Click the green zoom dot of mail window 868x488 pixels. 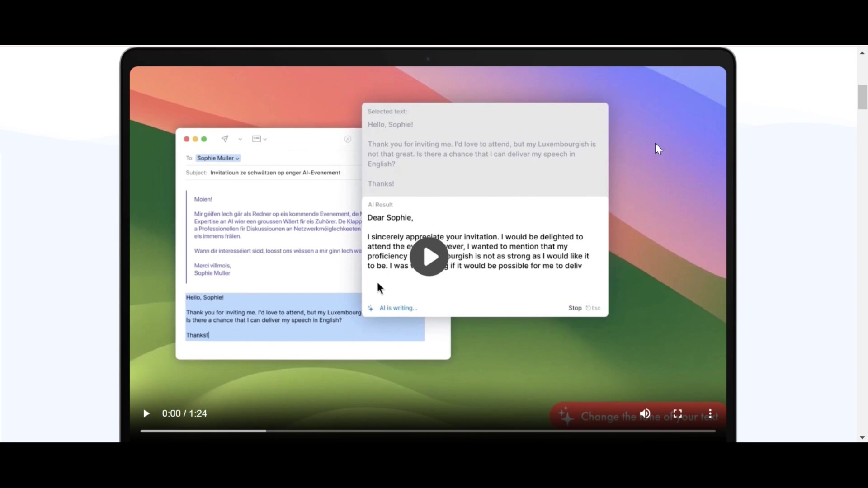(204, 139)
